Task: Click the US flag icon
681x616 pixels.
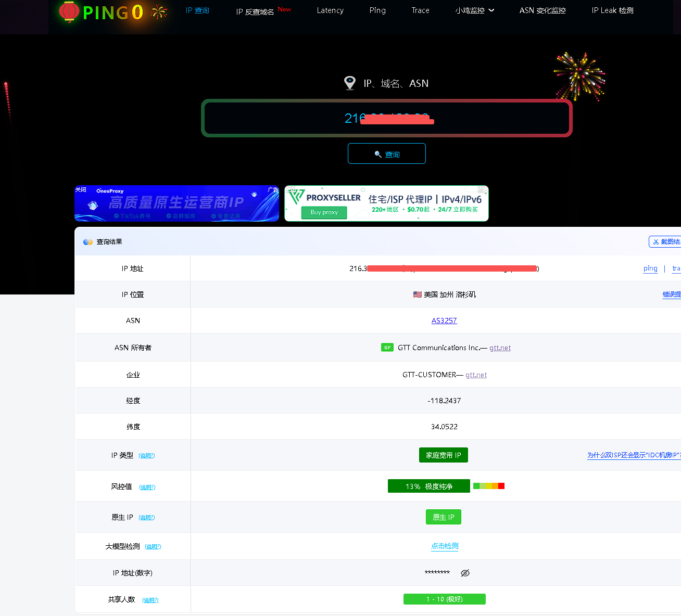Action: click(417, 294)
